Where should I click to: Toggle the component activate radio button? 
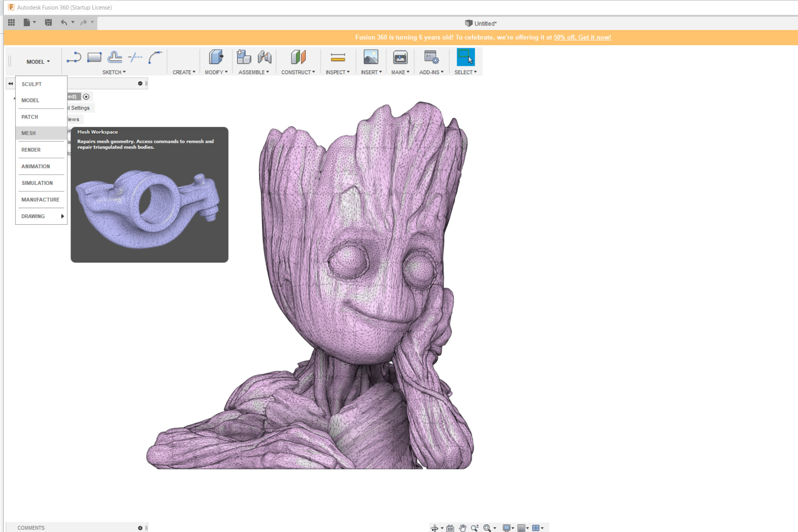[x=86, y=96]
